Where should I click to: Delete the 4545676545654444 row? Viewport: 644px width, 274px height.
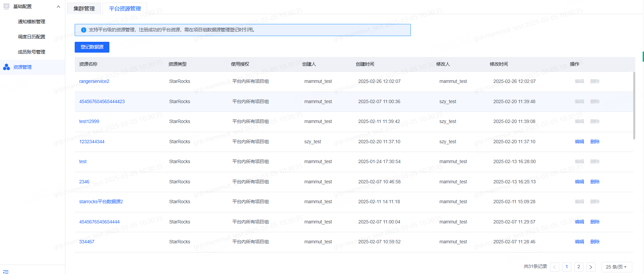[x=595, y=222]
